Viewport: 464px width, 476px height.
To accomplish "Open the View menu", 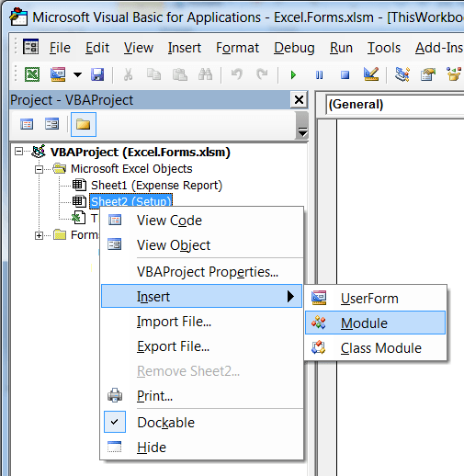I will (x=139, y=48).
